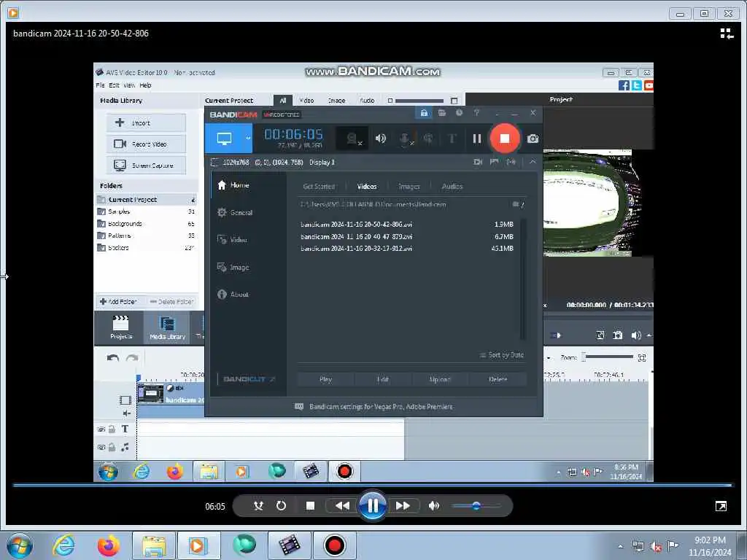Open Firefox from the bottom Windows taskbar

click(108, 545)
